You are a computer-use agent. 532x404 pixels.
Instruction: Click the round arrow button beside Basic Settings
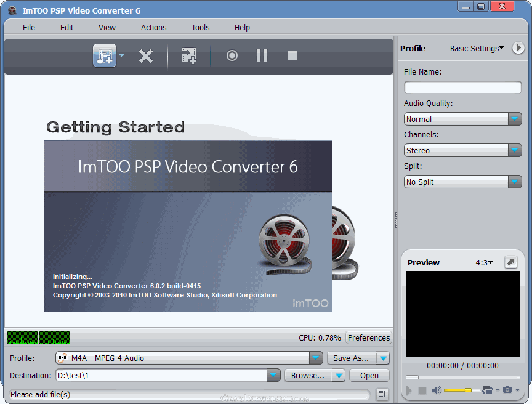coord(518,48)
